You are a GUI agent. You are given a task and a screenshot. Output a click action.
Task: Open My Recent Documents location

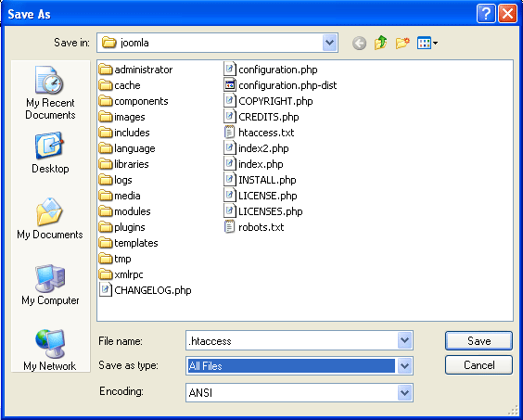pos(50,93)
